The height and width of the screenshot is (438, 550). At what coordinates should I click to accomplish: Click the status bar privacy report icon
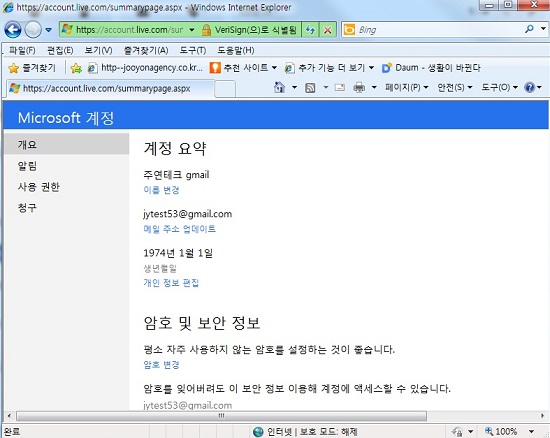457,431
